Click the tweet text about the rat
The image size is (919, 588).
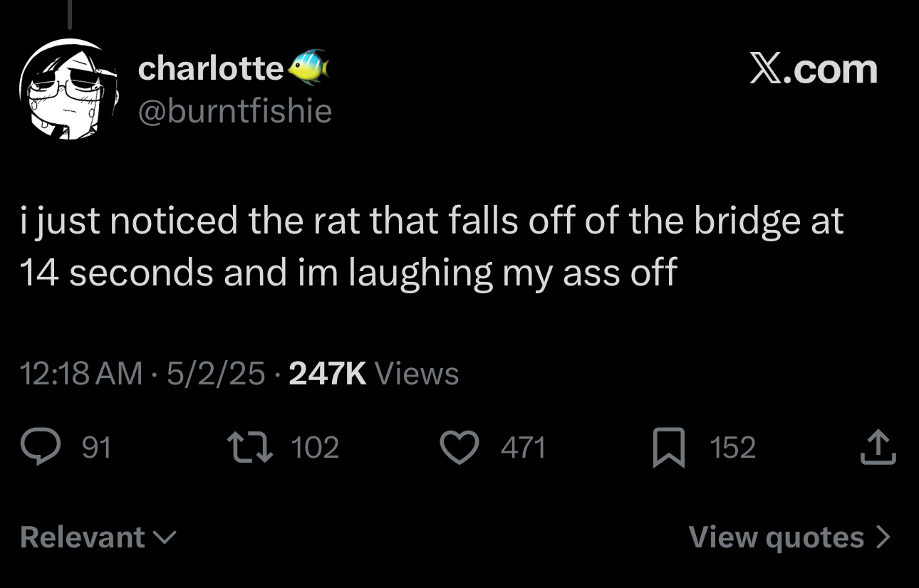[432, 246]
